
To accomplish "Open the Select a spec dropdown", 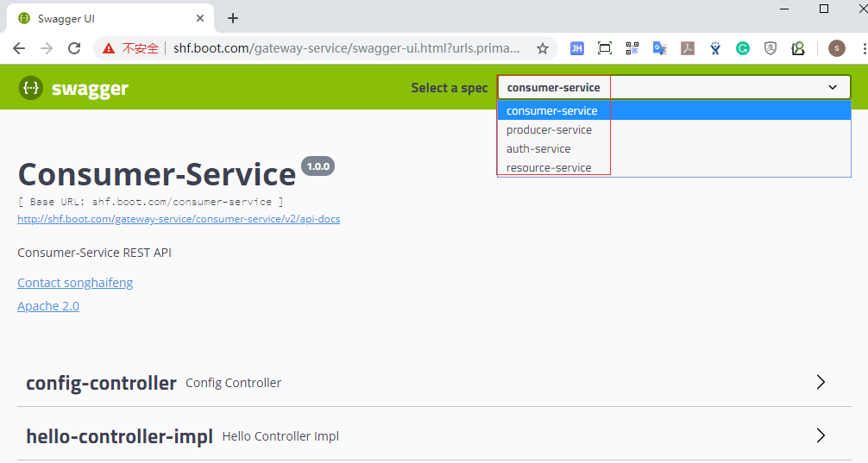I will [674, 87].
